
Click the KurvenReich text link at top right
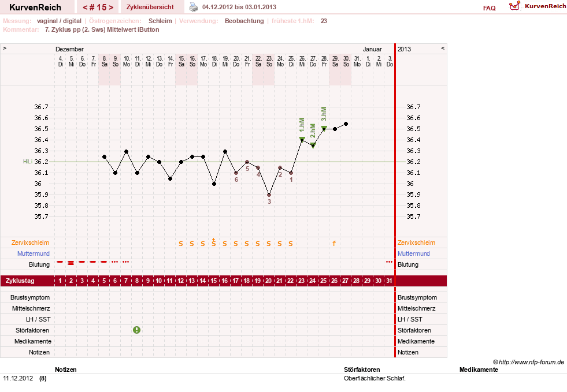[x=545, y=6]
